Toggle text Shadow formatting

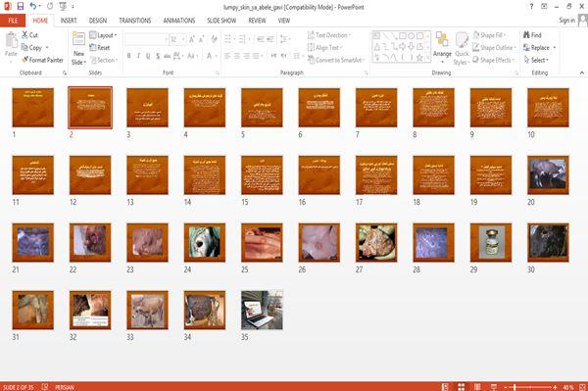(x=158, y=56)
